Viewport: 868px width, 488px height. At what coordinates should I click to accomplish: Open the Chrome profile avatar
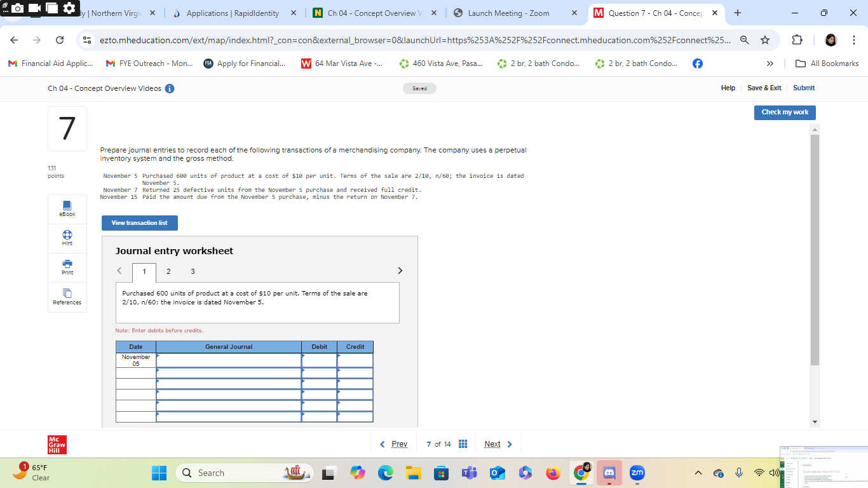point(831,40)
